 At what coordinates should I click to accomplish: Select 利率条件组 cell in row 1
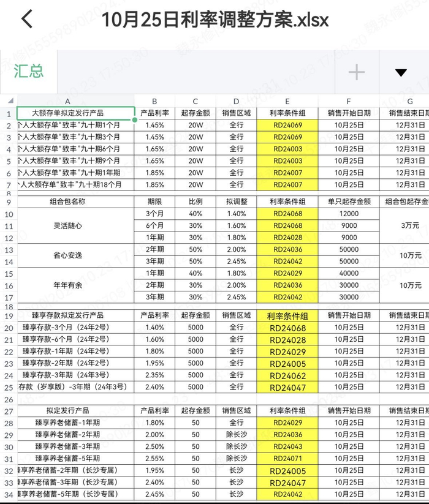[x=287, y=113]
